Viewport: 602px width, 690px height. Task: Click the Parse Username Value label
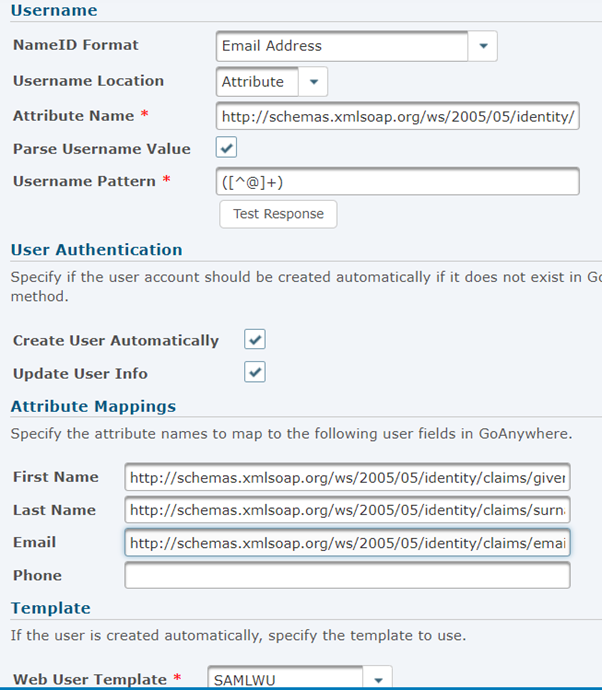pos(102,149)
